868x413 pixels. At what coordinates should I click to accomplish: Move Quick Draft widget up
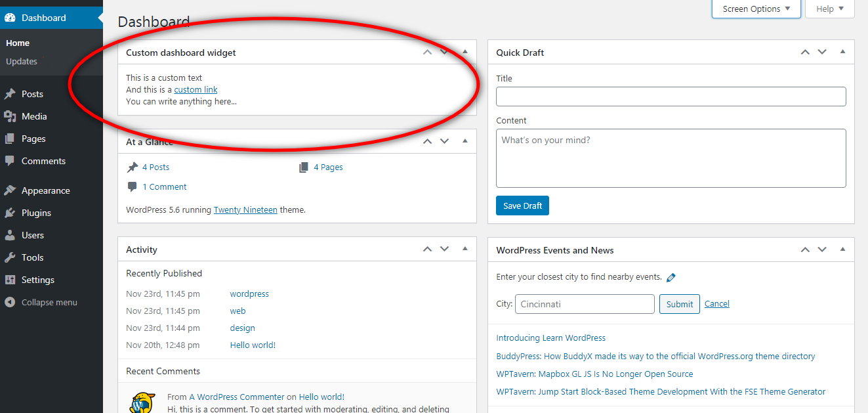tap(805, 52)
